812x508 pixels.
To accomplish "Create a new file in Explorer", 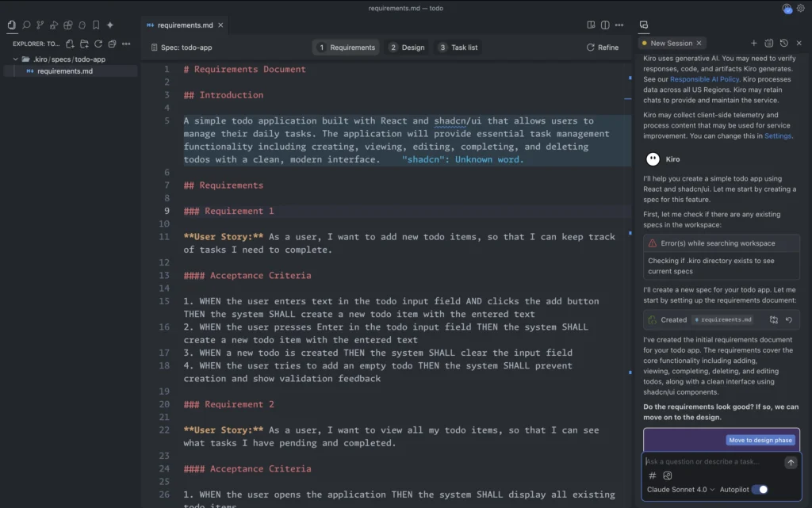I will click(x=70, y=44).
